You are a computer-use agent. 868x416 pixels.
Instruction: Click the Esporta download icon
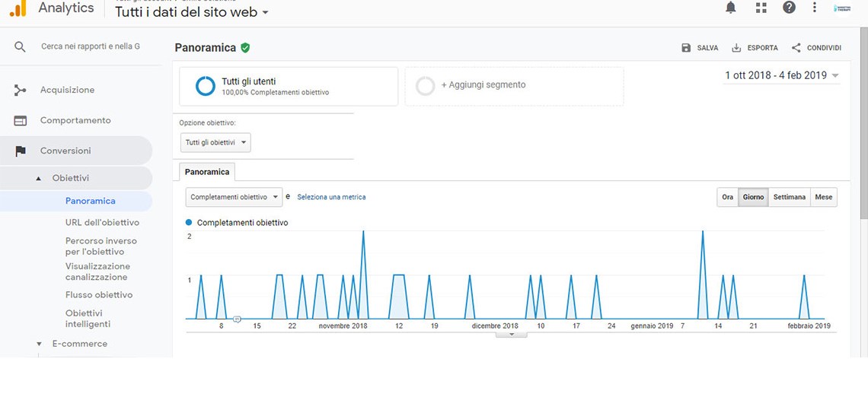point(736,48)
